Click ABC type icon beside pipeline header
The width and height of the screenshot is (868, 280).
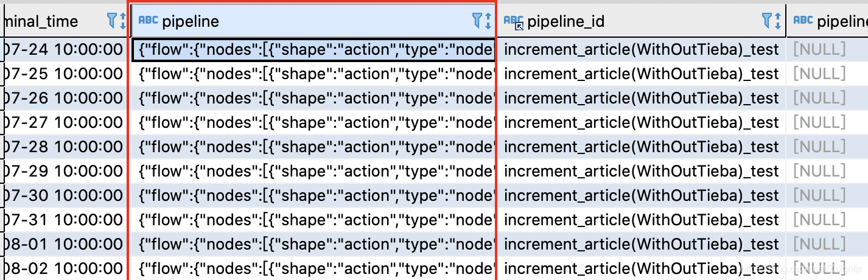(x=149, y=21)
